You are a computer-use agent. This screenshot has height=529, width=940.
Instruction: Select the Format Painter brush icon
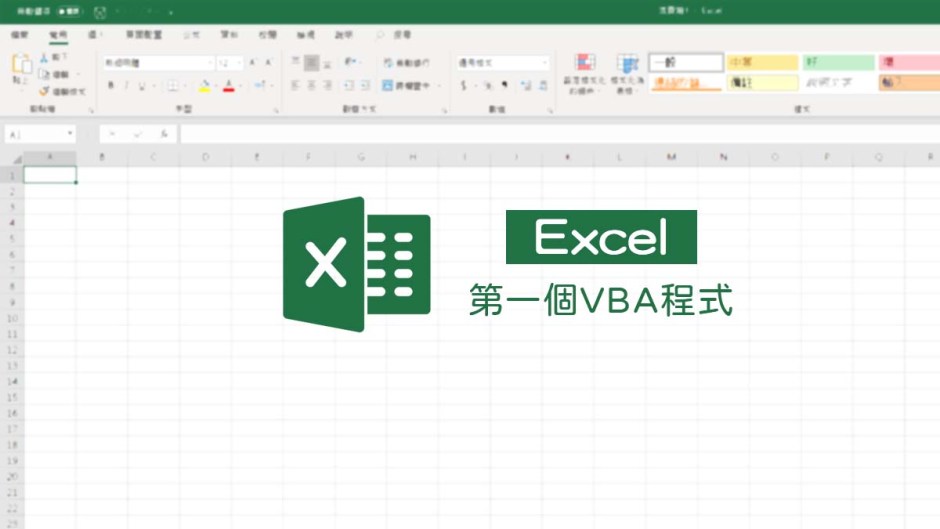44,91
